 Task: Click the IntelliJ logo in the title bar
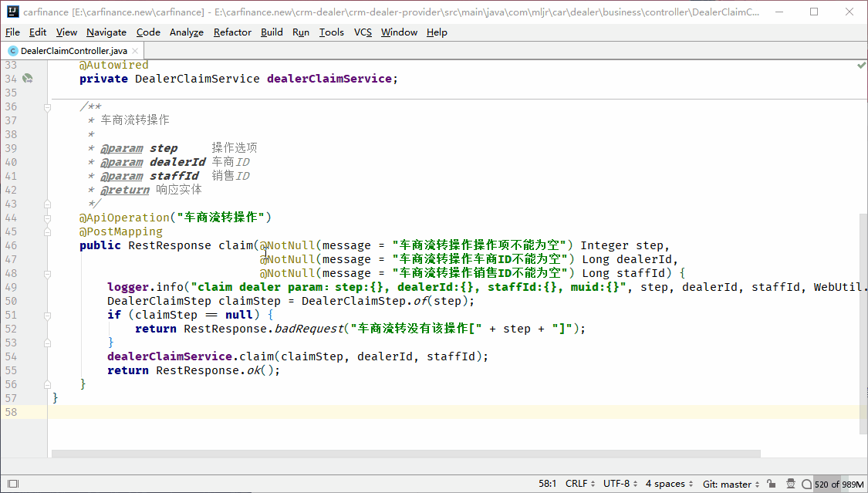pos(12,12)
